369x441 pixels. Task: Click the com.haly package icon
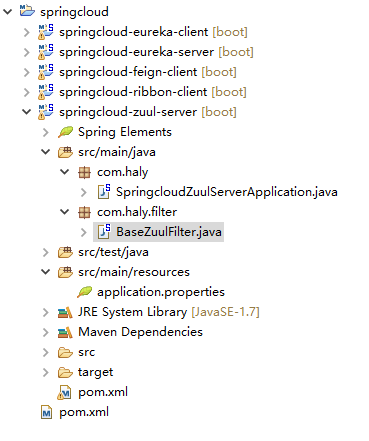click(x=84, y=172)
